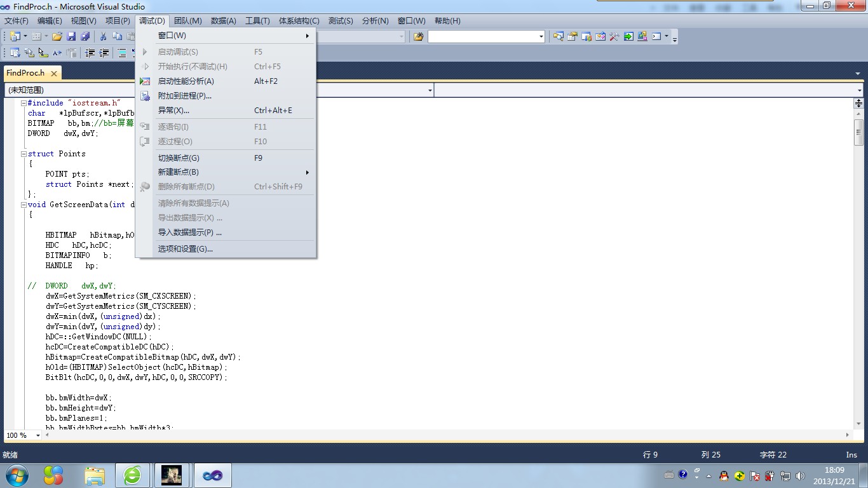Click the 列 25 status bar entry
868x488 pixels.
pos(710,455)
